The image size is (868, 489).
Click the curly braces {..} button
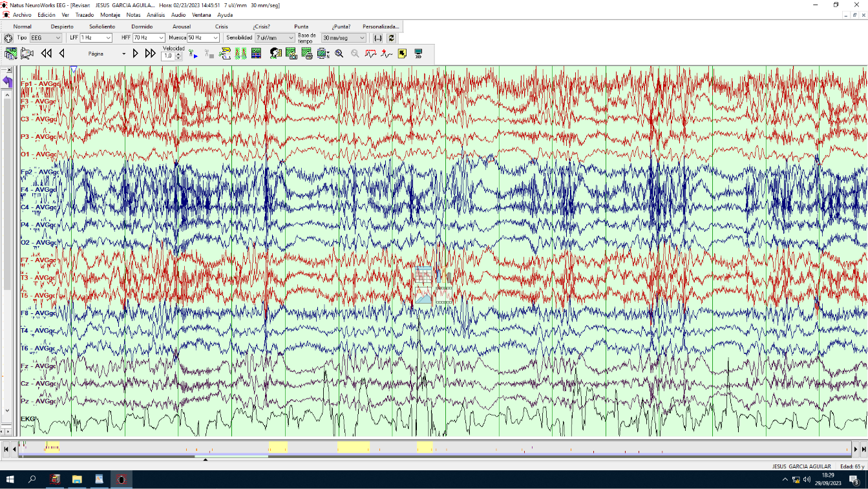(378, 38)
